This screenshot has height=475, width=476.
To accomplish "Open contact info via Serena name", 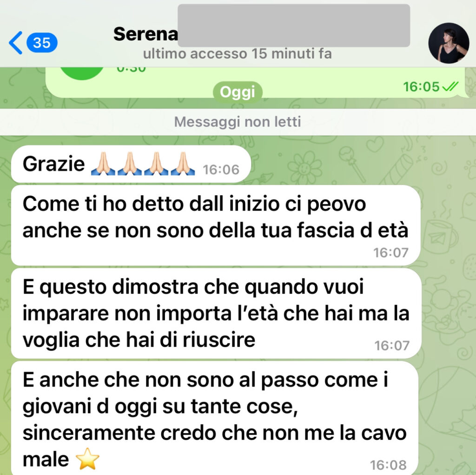I will click(145, 34).
